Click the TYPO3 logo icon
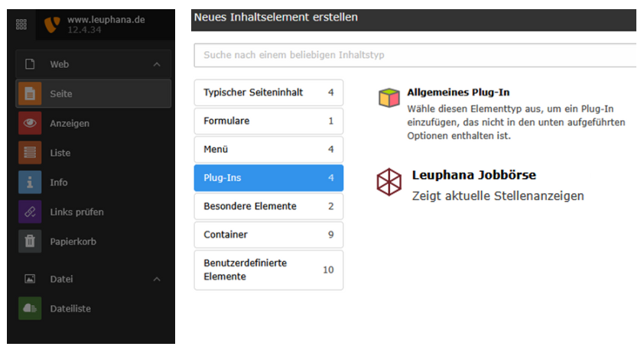644x353 pixels. pos(52,23)
